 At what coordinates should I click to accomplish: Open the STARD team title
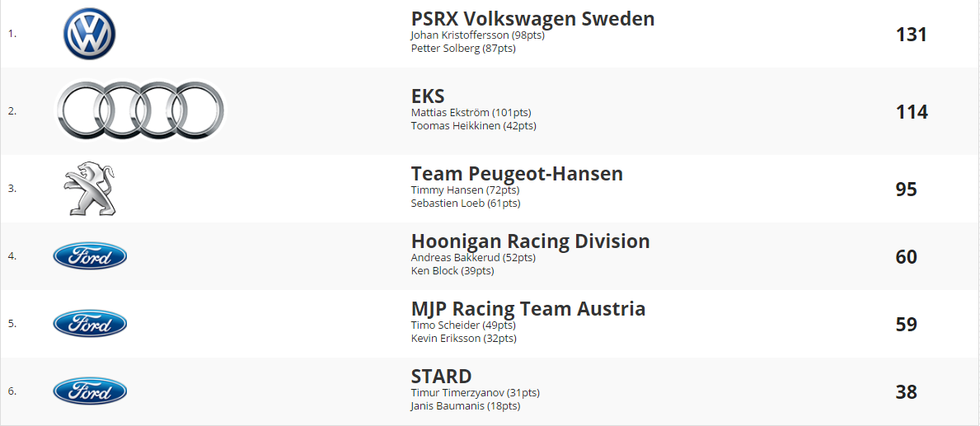click(x=441, y=376)
